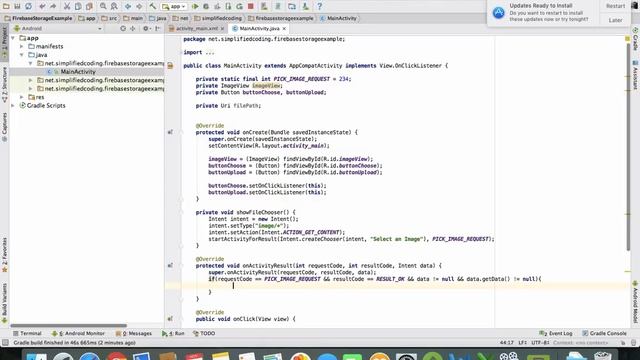
Task: Click the MainActivity breadcrumb
Action: tap(338, 18)
